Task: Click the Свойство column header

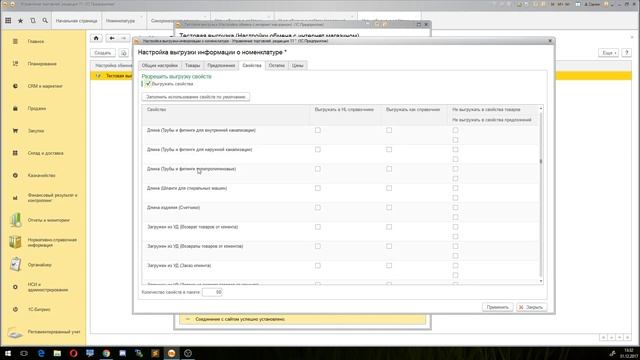Action: click(226, 115)
